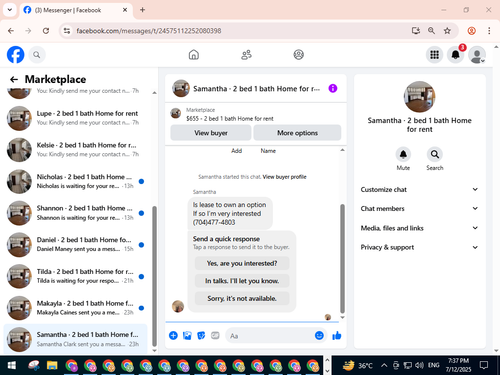Open the Facebook search magnifier
Viewport: 500px width, 375px height.
point(37,55)
